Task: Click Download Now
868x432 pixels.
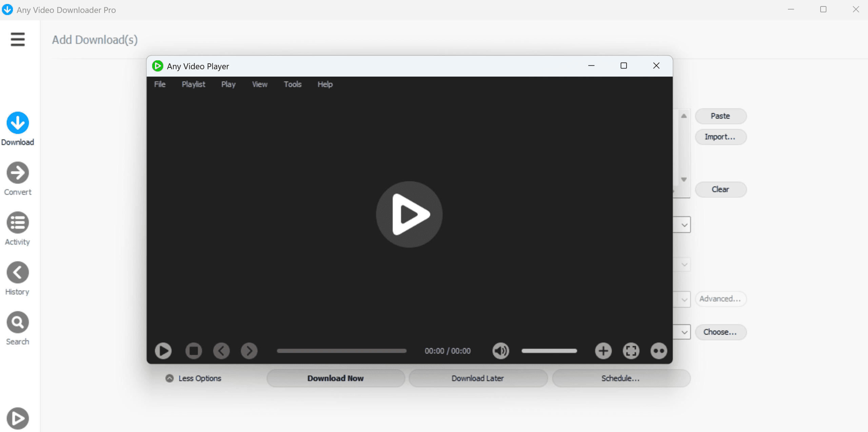Action: (336, 378)
